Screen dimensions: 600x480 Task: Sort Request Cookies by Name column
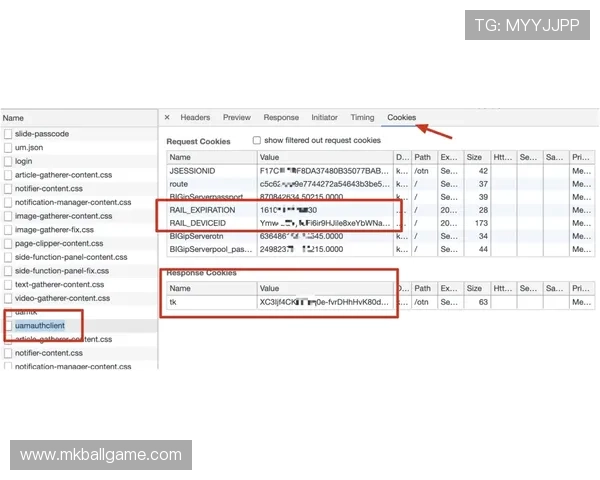(x=212, y=157)
